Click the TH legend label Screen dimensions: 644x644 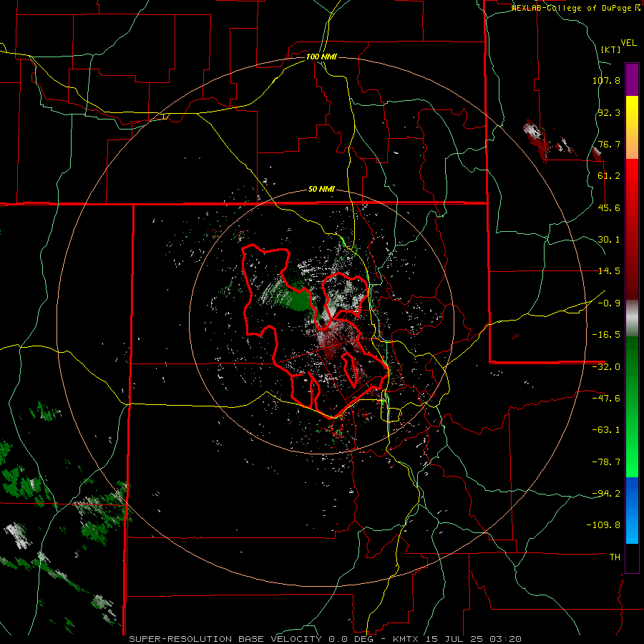(x=615, y=557)
